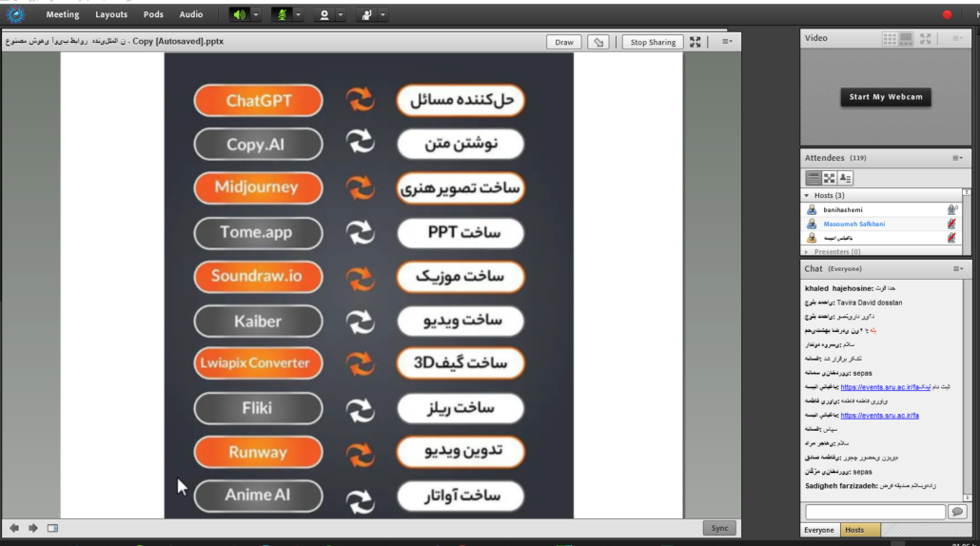Click the Tome.app label on slide
The height and width of the screenshot is (546, 980).
(256, 232)
